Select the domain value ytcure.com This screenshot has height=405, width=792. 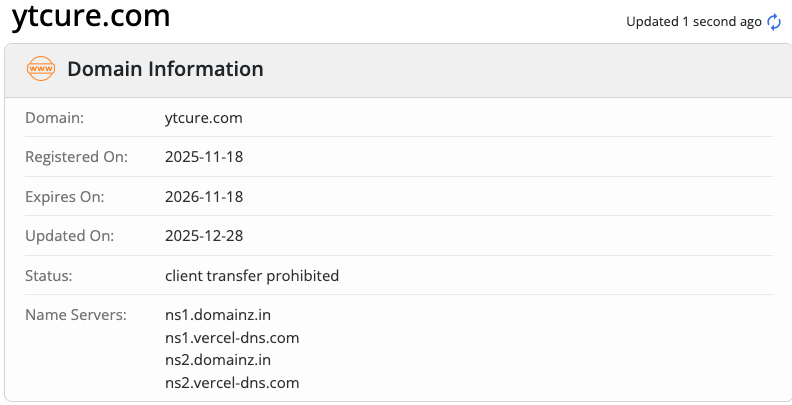click(203, 118)
